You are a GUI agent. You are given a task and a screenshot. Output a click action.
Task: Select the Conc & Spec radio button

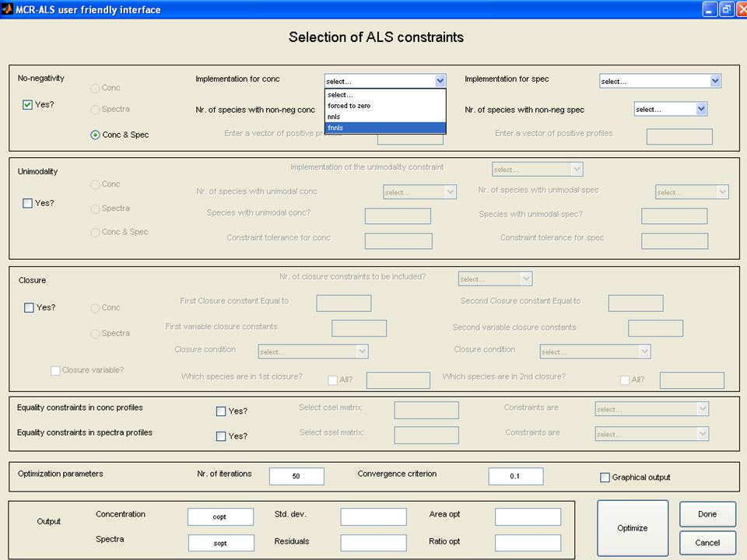(95, 135)
